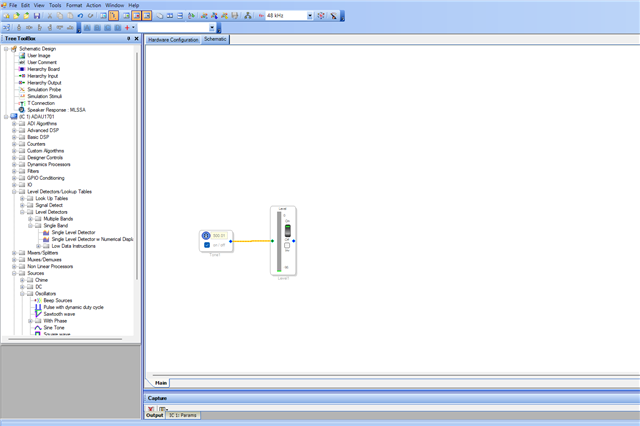This screenshot has width=640, height=426.
Task: Toggle the on/off checkbox on Tone1 block
Action: (207, 245)
